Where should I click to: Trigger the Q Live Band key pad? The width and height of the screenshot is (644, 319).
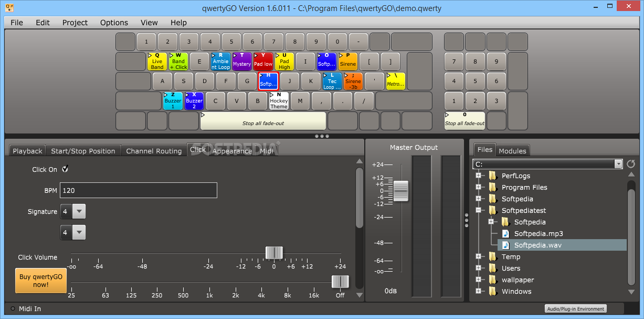click(x=157, y=61)
